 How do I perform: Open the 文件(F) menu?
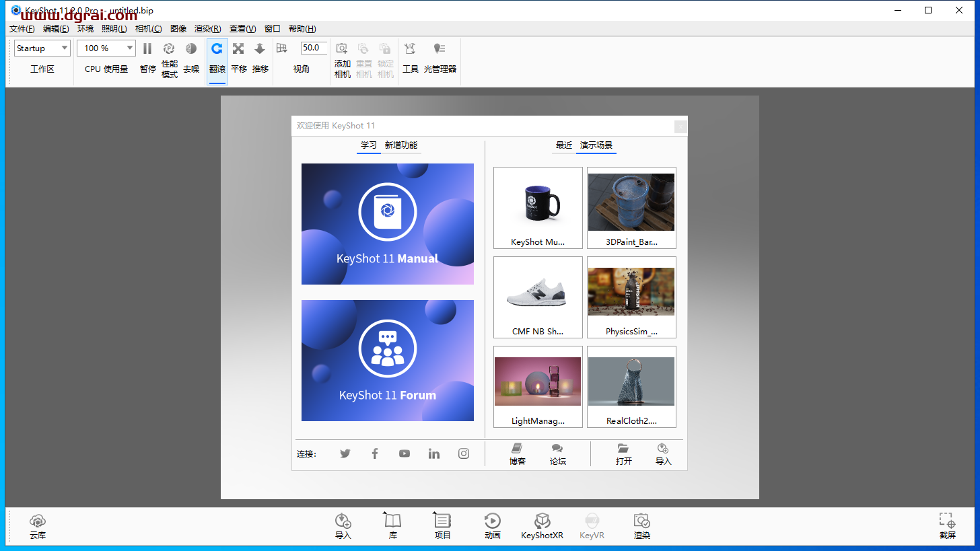[22, 29]
